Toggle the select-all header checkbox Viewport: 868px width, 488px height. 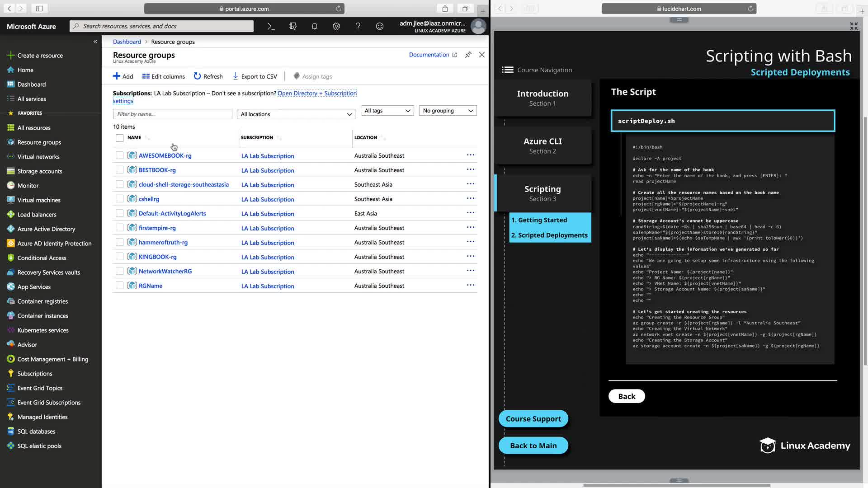click(x=119, y=138)
